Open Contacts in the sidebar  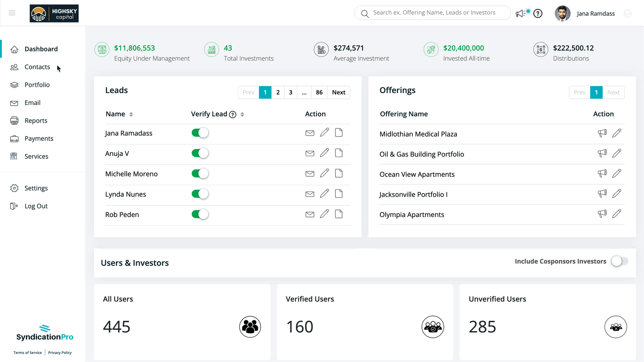37,67
